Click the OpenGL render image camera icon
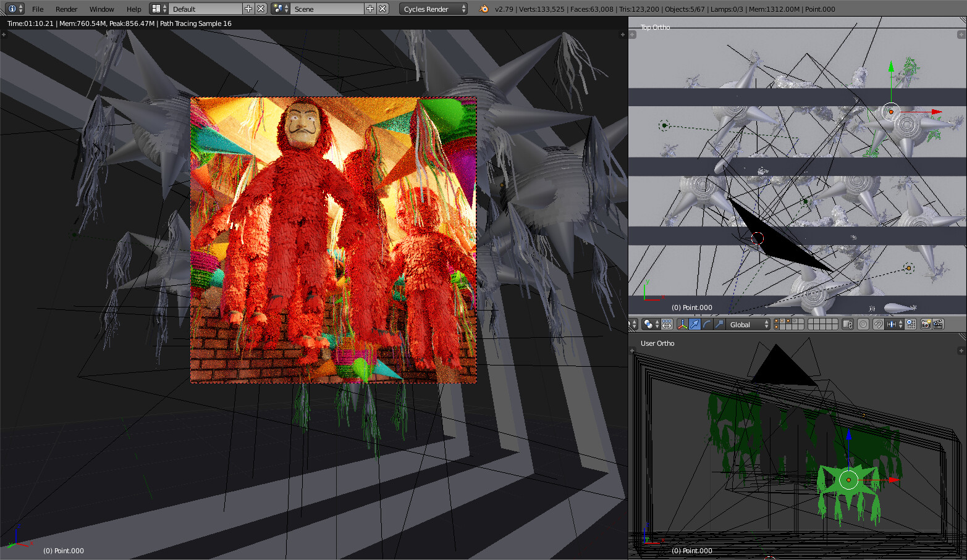The image size is (967, 560). point(926,324)
